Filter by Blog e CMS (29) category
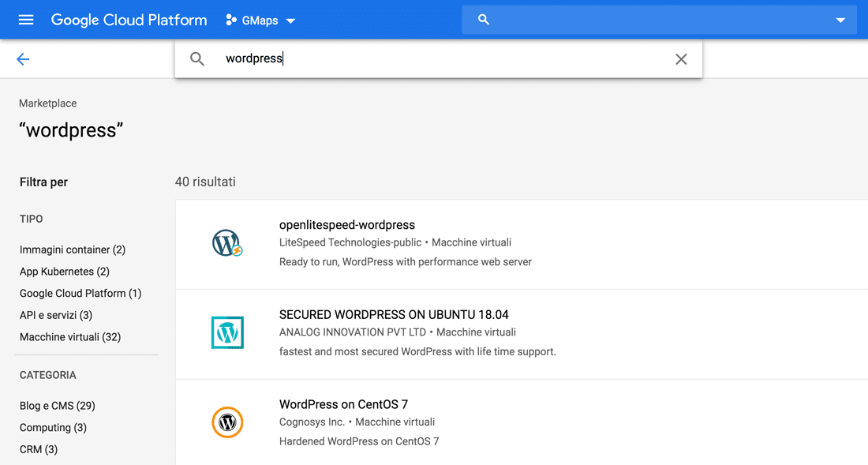The width and height of the screenshot is (868, 465). coord(58,406)
